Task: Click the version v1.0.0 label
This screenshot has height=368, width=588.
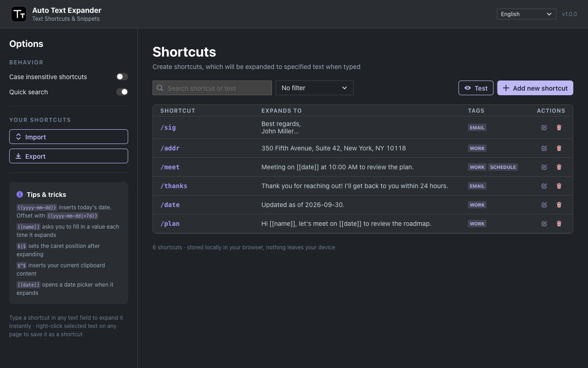Action: pos(570,14)
